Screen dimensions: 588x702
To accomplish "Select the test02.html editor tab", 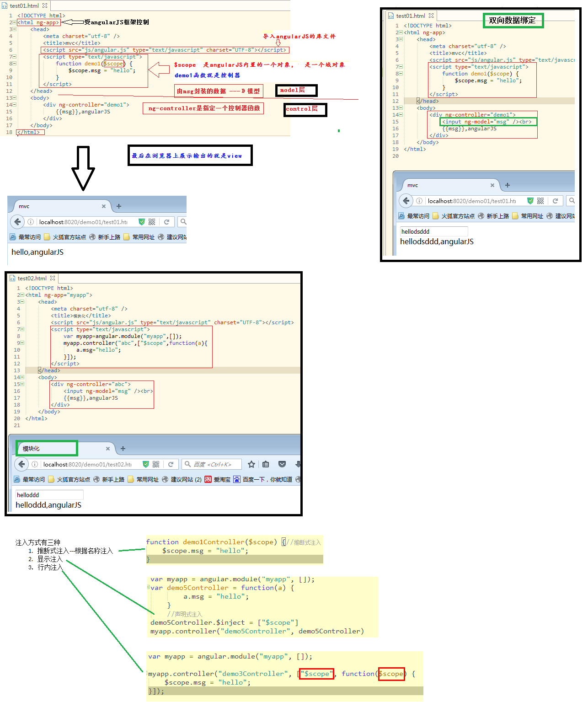I will click(32, 278).
